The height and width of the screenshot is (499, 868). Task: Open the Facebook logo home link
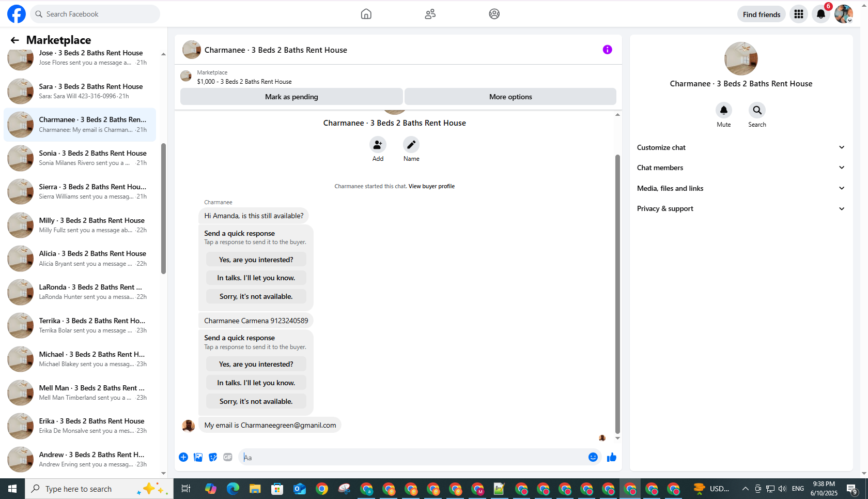click(16, 14)
